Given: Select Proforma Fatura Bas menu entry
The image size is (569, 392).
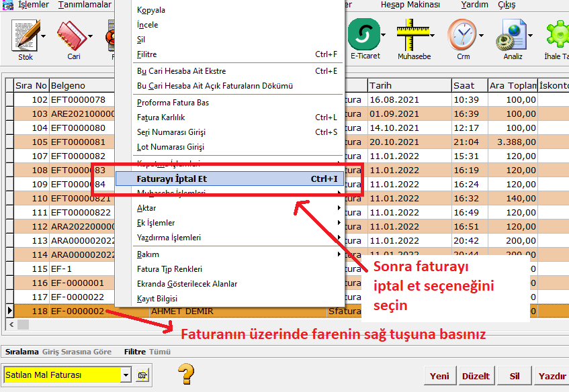Looking at the screenshot, I should [x=173, y=103].
